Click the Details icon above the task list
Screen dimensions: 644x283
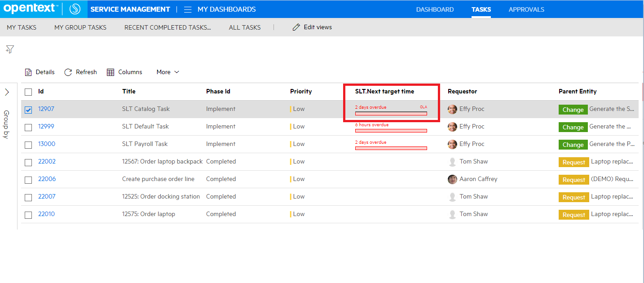pos(27,72)
